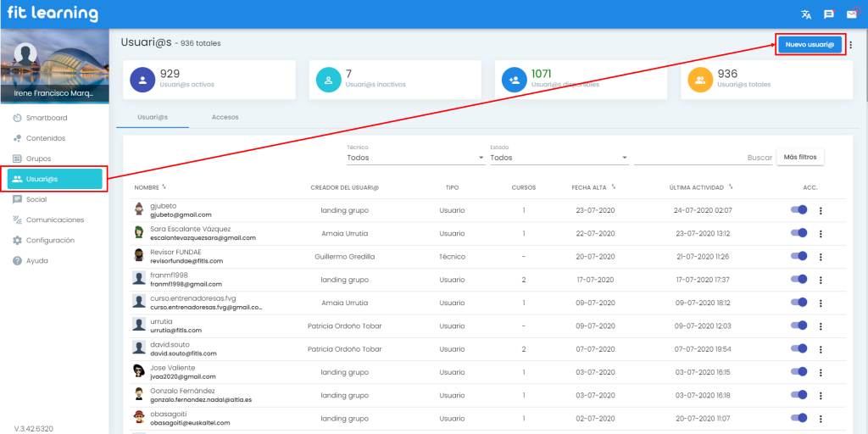Open actions menu for Gonzalo Fernández
The height and width of the screenshot is (434, 868).
pos(821,396)
